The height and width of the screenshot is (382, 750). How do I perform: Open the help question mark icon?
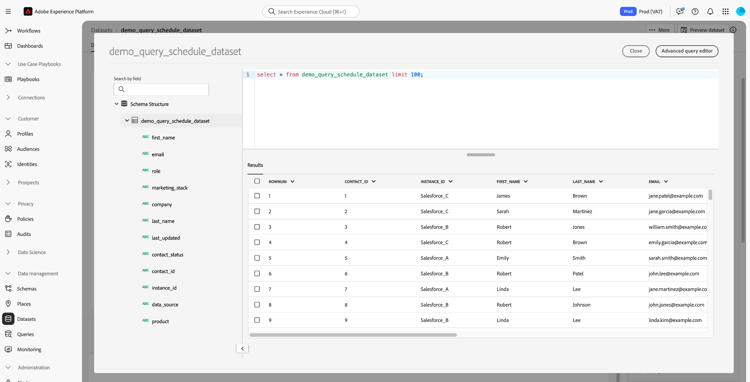695,11
